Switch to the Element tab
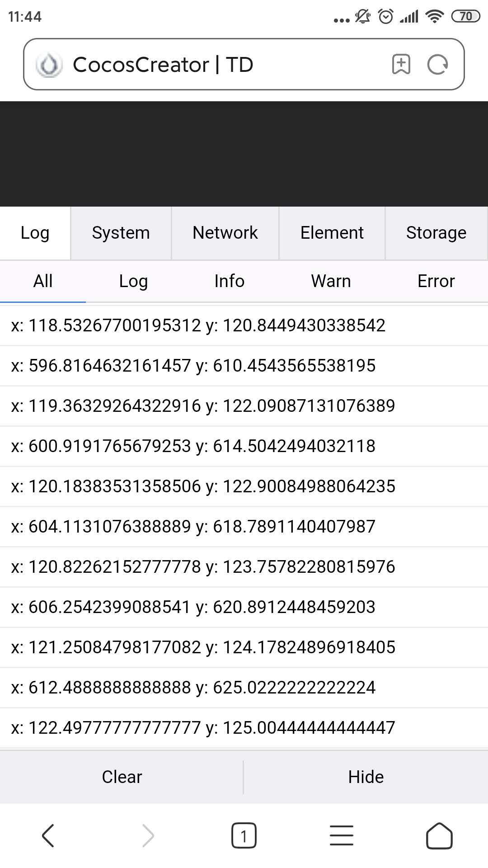488x868 pixels. click(x=332, y=233)
